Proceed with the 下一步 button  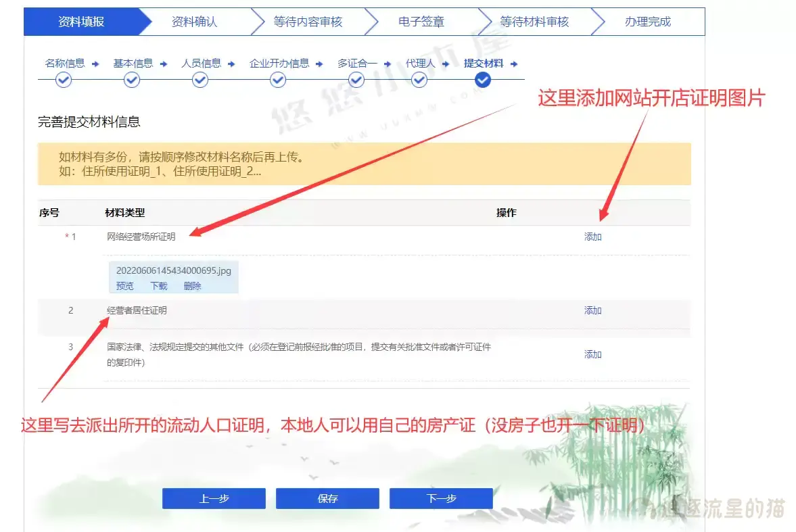(441, 499)
